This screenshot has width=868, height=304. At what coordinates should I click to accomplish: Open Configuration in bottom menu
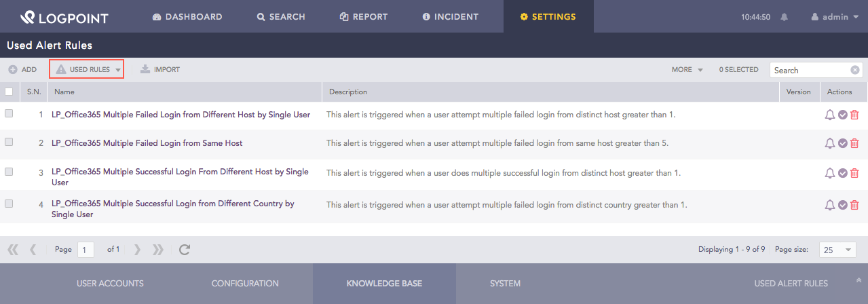(x=245, y=284)
